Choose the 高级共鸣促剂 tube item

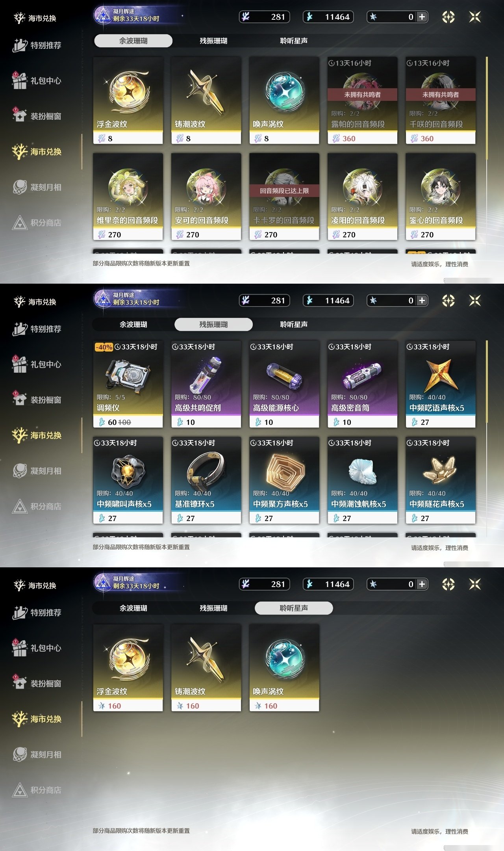[206, 384]
